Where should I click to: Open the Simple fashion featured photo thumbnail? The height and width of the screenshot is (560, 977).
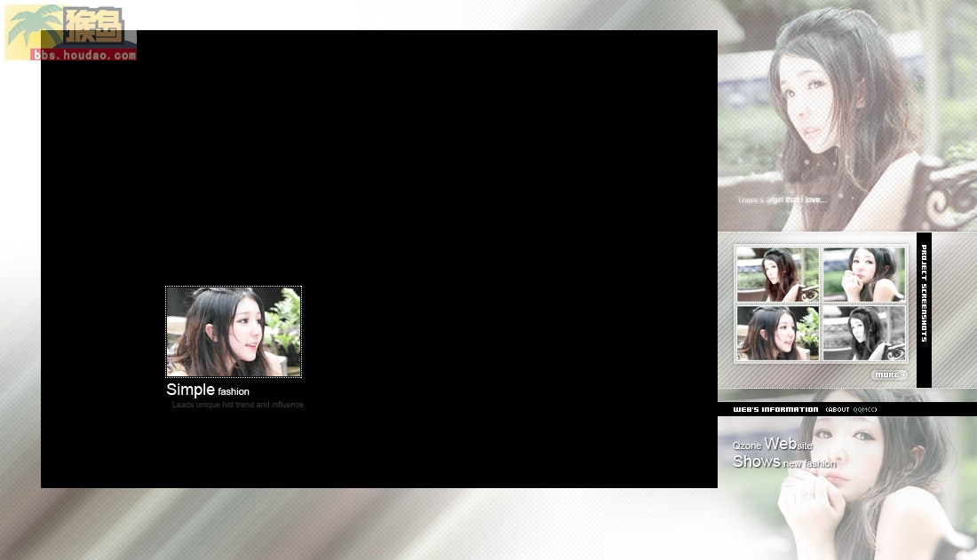[x=234, y=331]
